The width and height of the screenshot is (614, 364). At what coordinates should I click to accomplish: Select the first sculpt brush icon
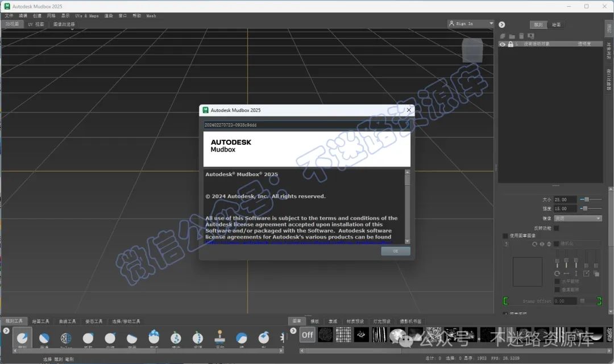click(x=22, y=337)
